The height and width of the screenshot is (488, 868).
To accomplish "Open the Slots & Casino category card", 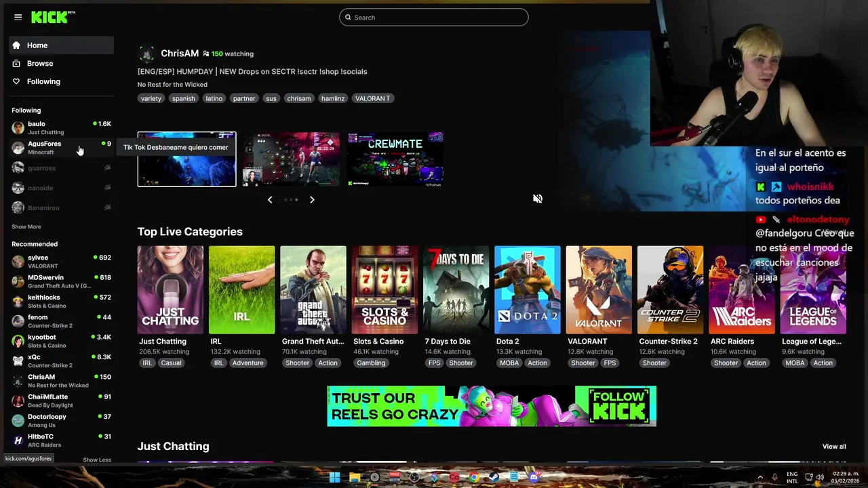I will [x=384, y=290].
